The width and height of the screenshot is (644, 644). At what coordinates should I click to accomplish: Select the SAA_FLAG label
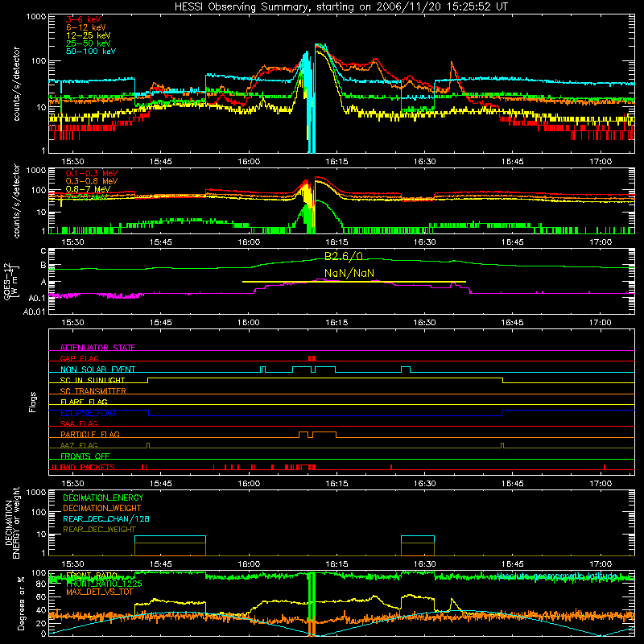pyautogui.click(x=79, y=423)
